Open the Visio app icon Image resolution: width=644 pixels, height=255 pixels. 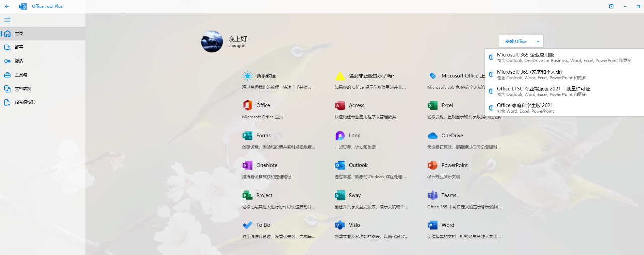coord(340,225)
